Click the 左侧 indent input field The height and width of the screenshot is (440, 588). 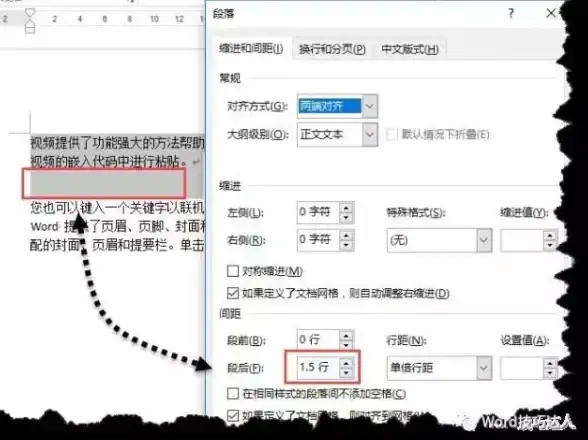point(318,212)
